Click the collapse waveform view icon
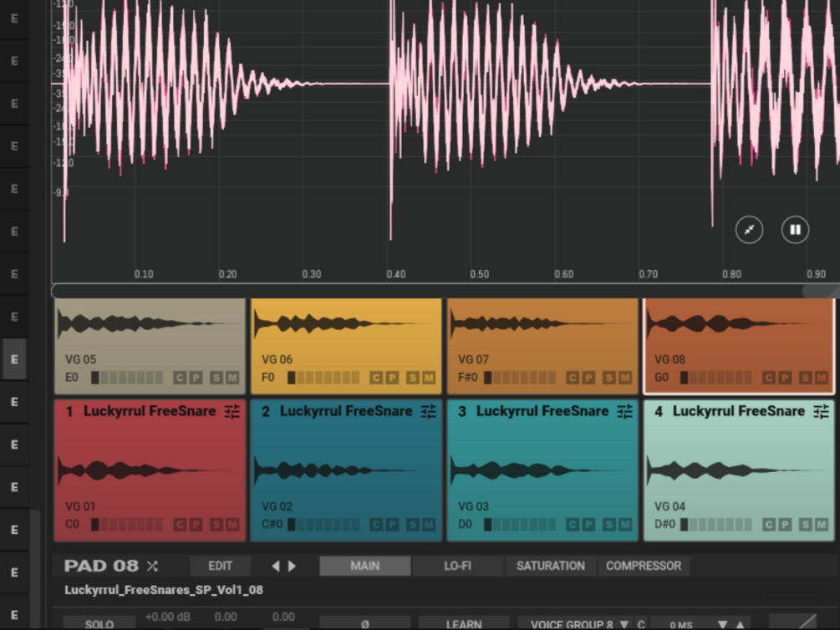Viewport: 840px width, 630px height. click(749, 230)
